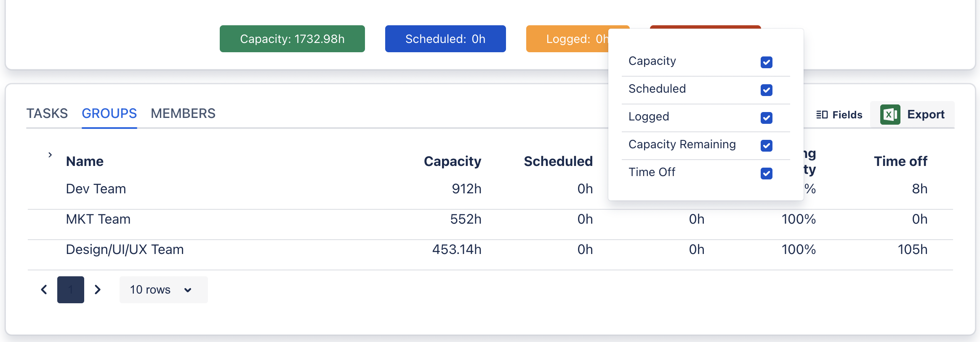The image size is (980, 342).
Task: Select the GROUPS tab
Action: [x=109, y=114]
